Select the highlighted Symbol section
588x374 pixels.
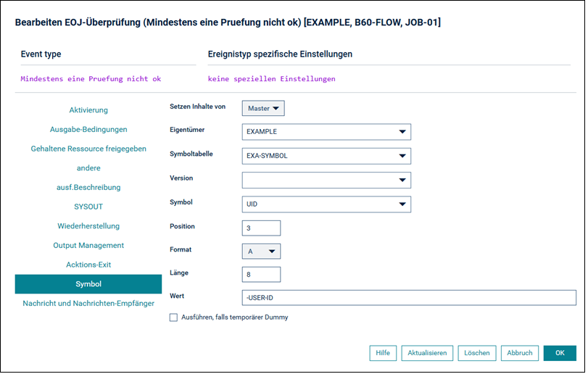(x=88, y=284)
